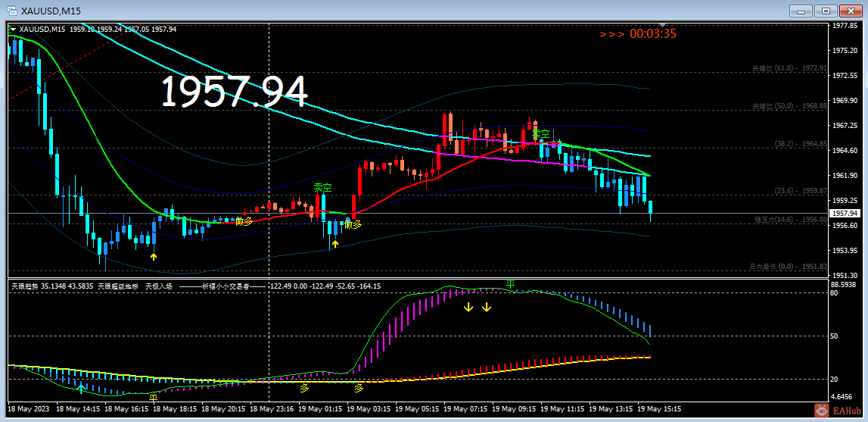Screen dimensions: 868x422
Task: Click yellow up arrow below 19 May 01:15 candles
Action: pos(335,243)
